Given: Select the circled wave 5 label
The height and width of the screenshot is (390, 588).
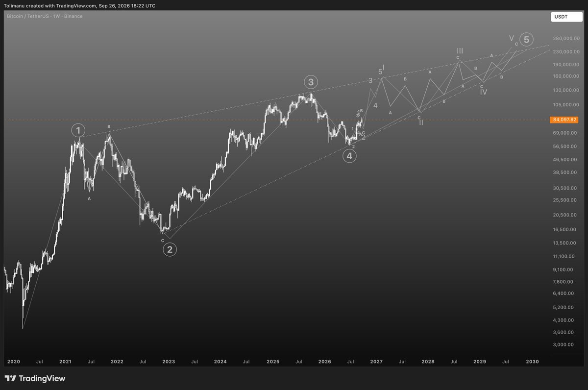Looking at the screenshot, I should [526, 39].
